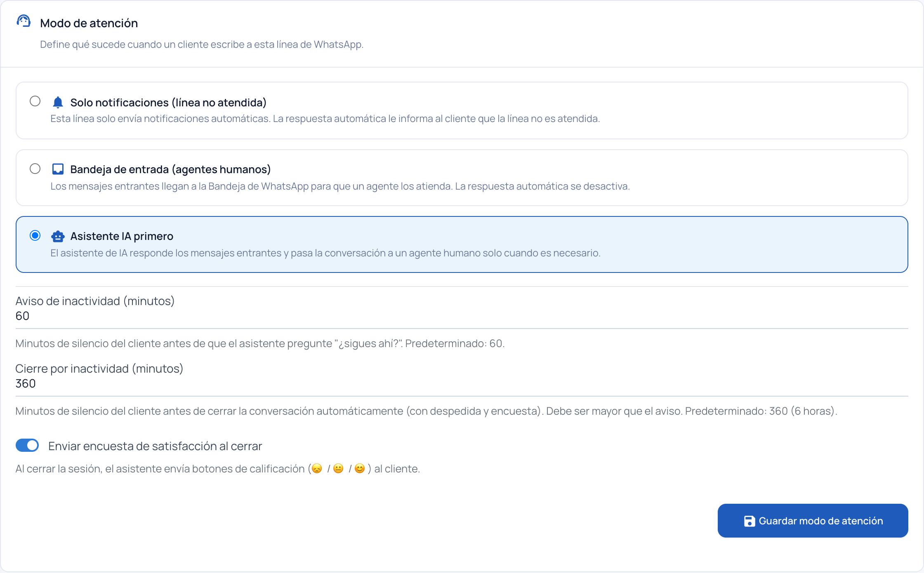Select the Solo notificaciones radio button

[x=35, y=101]
